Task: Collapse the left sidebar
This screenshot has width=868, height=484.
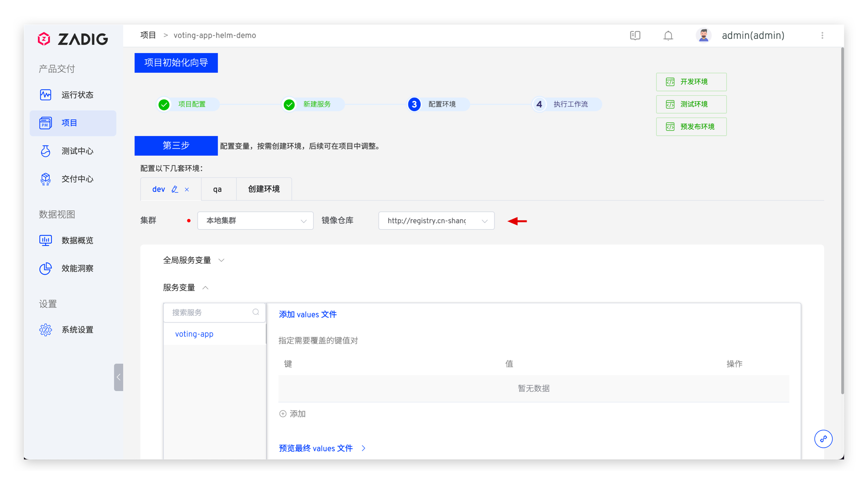Action: [x=118, y=377]
